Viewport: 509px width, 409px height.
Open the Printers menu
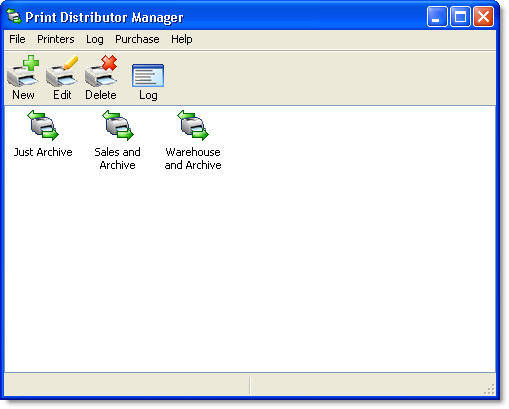tap(56, 39)
